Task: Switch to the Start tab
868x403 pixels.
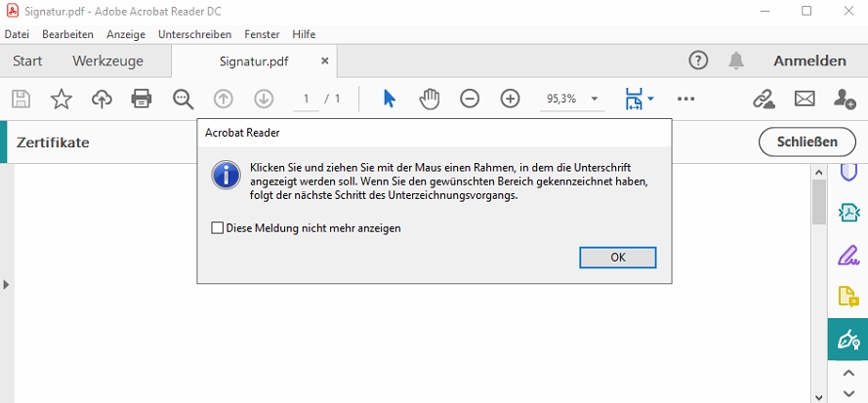Action: point(27,60)
